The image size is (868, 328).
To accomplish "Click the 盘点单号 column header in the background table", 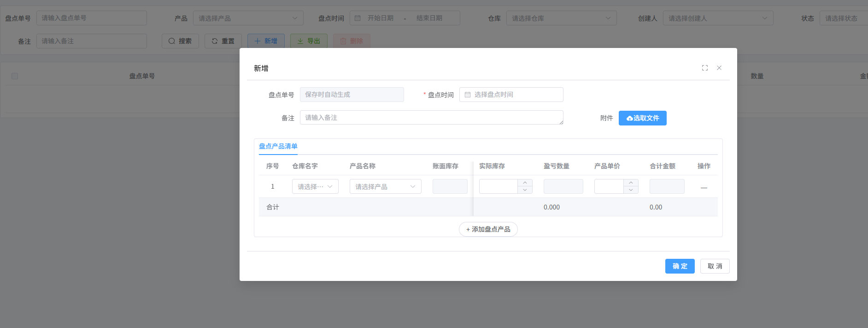I will (142, 76).
